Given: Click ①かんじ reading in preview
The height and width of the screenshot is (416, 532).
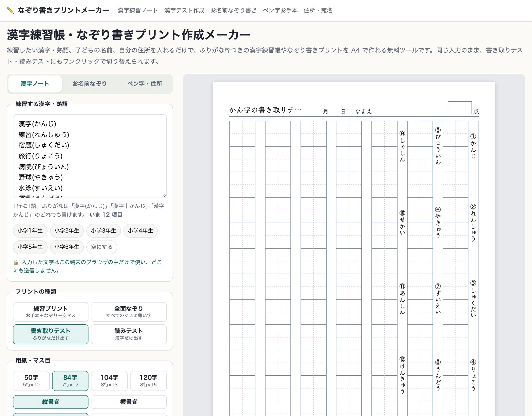Looking at the screenshot, I should point(473,146).
